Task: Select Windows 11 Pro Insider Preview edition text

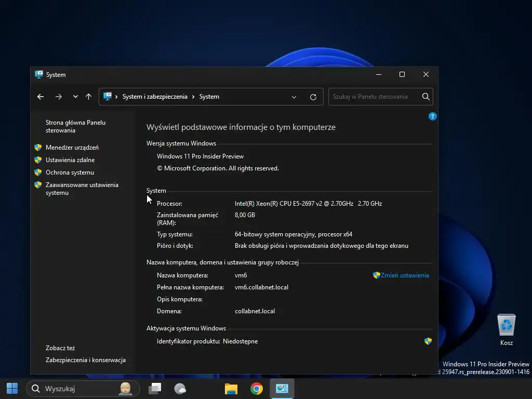Action: click(200, 156)
